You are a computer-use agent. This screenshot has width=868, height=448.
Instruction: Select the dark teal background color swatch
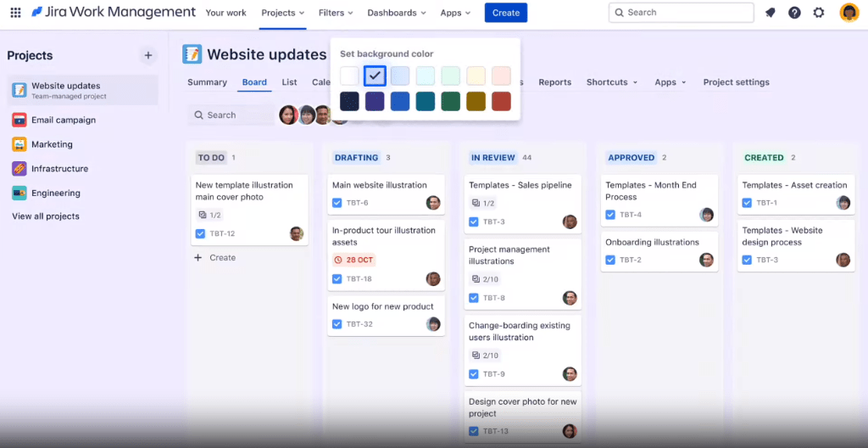pyautogui.click(x=426, y=102)
